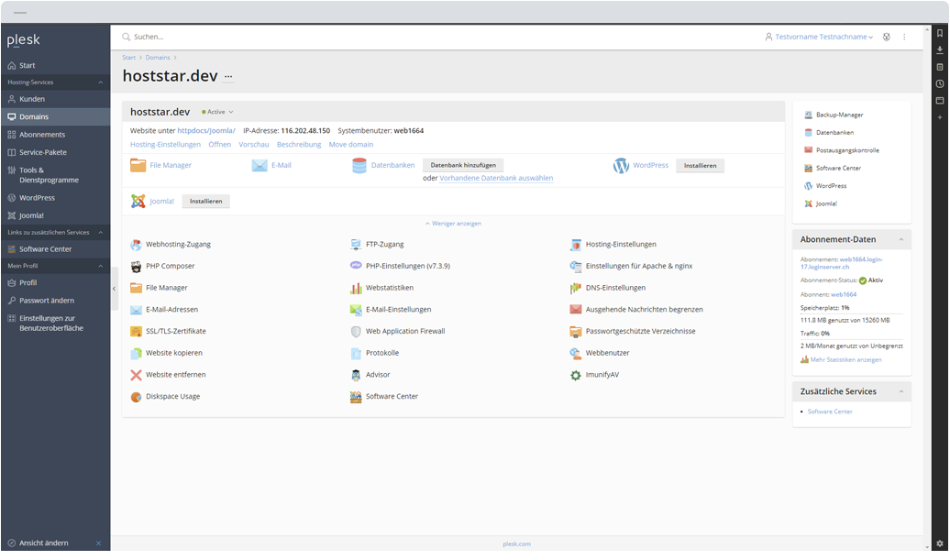Click Vorhandene Datenbank auswählen link

click(x=496, y=179)
